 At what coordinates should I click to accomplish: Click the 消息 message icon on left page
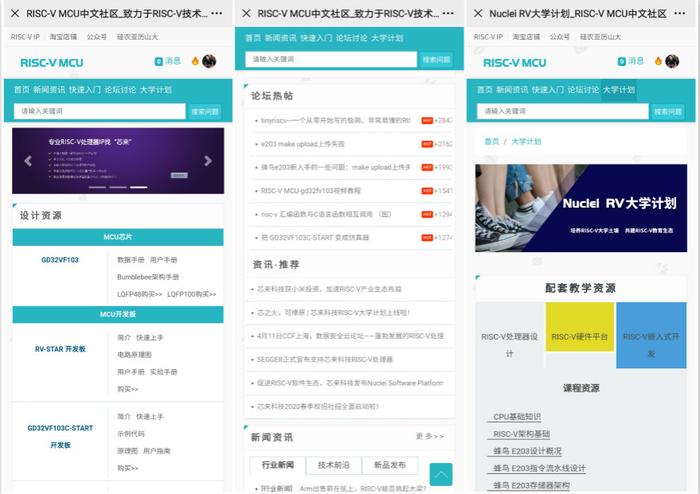pyautogui.click(x=167, y=61)
